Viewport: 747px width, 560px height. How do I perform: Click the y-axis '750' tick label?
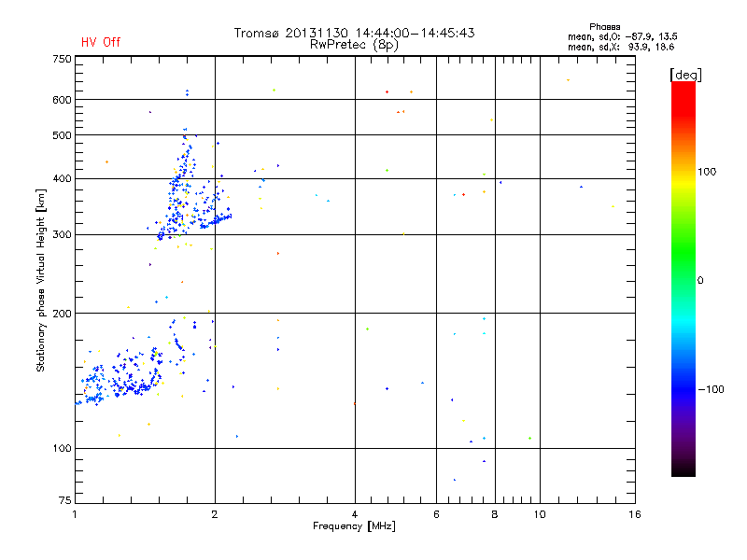[62, 59]
